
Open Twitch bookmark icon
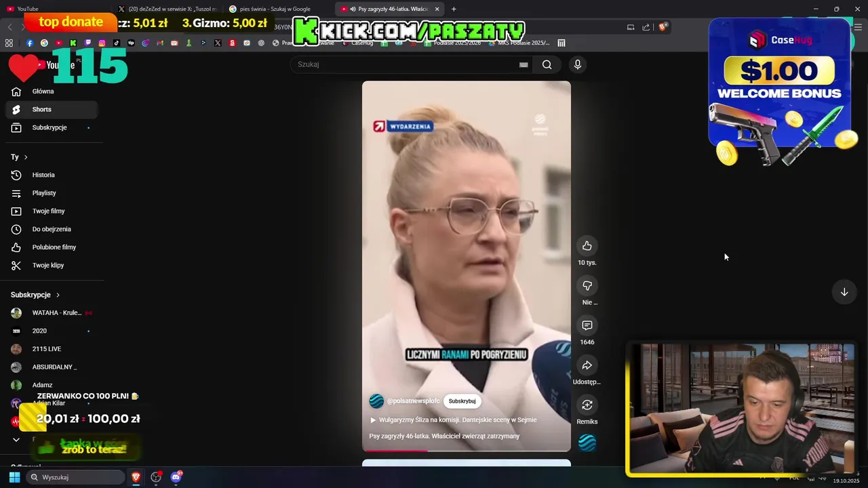click(87, 43)
